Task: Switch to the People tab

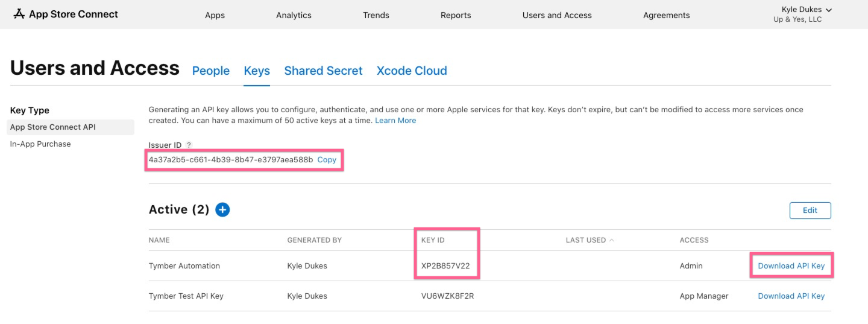Action: pyautogui.click(x=210, y=71)
